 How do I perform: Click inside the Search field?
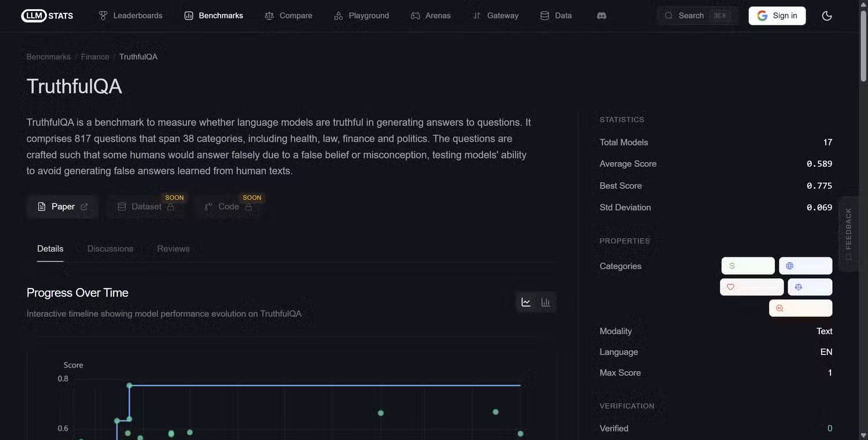tap(694, 16)
